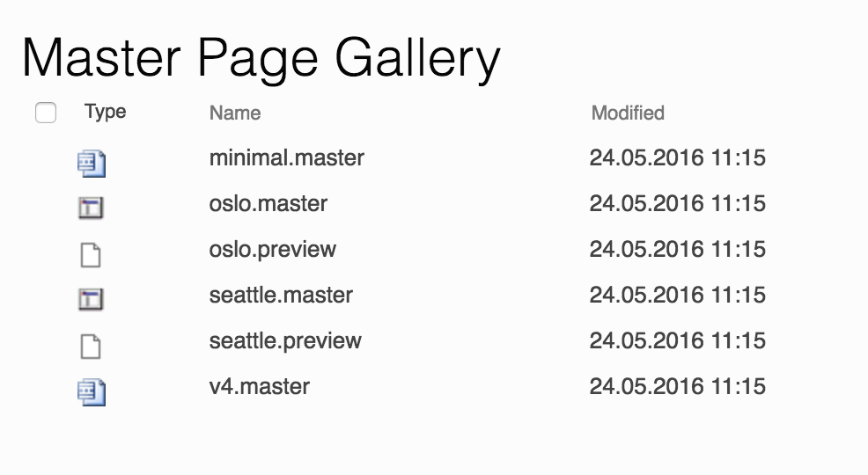Viewport: 868px width, 475px height.
Task: Open the oslo.preview file
Action: pyautogui.click(x=273, y=250)
